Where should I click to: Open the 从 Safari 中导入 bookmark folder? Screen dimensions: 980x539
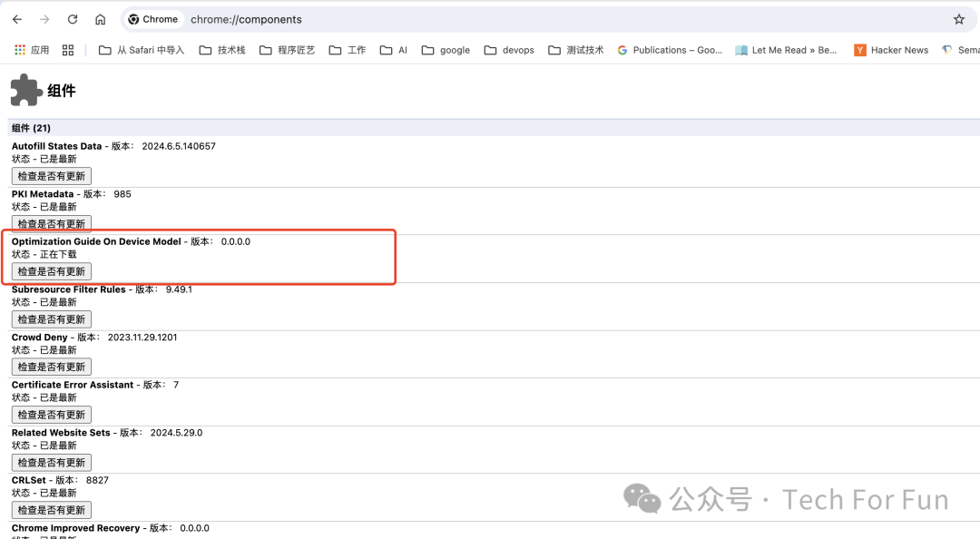point(142,50)
